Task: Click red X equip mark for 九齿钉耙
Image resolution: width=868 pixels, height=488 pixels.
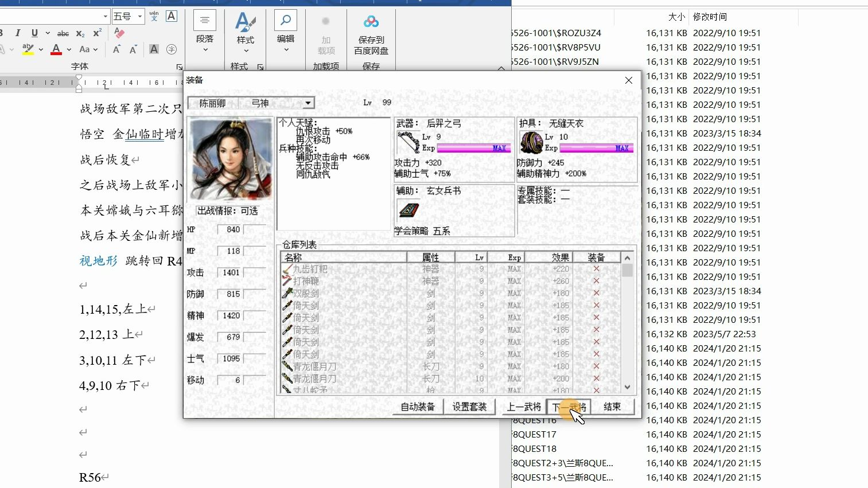Action: [596, 269]
